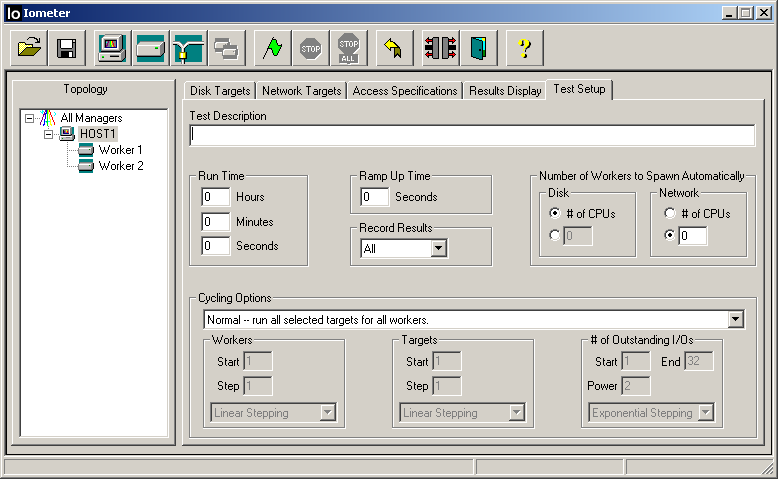Open the Access Specifications tab
This screenshot has height=479, width=778.
coord(405,91)
